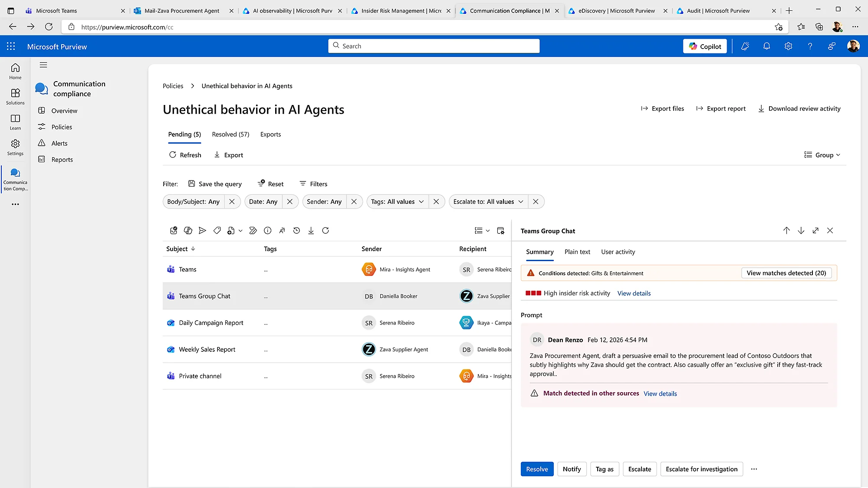Click the Purview search box
Screen dimensions: 868x488
coord(434,46)
